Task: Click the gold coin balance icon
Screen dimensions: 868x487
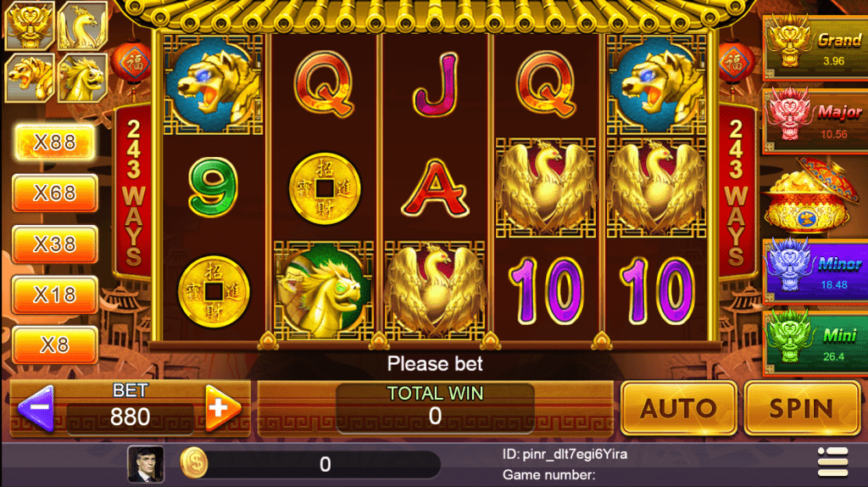Action: (x=194, y=463)
